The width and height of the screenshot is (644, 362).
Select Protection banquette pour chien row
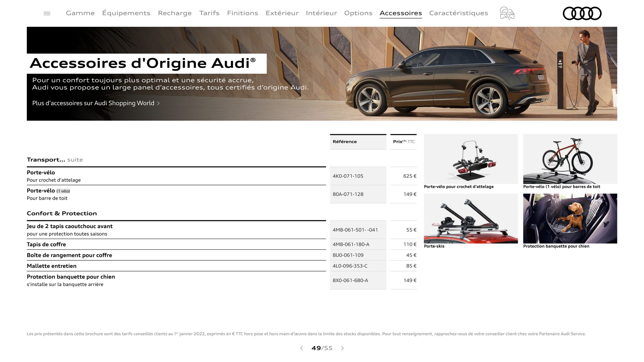(176, 280)
